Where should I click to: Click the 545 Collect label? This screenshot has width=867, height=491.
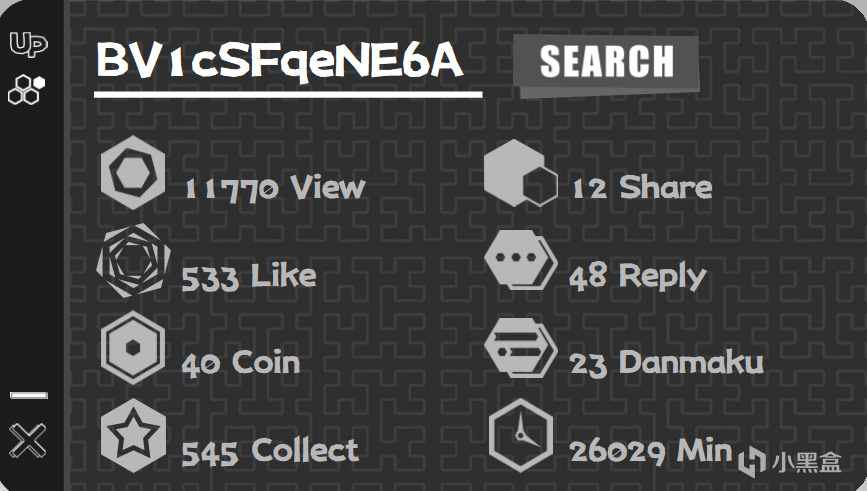[270, 451]
